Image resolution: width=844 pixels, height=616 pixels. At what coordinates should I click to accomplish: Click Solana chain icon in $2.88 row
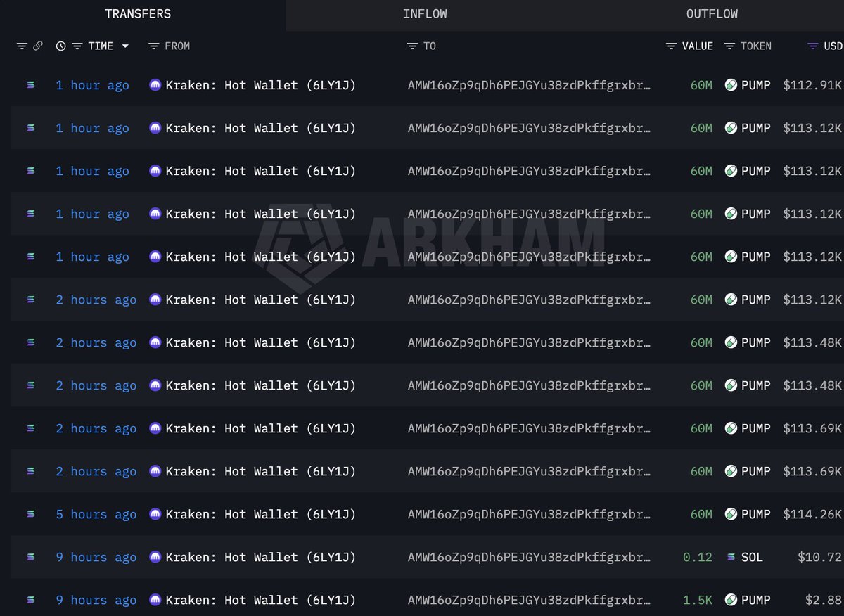(x=30, y=600)
